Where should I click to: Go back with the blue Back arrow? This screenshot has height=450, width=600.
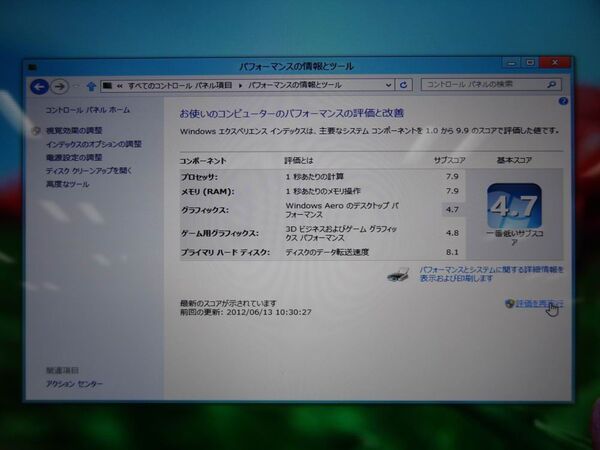[39, 86]
